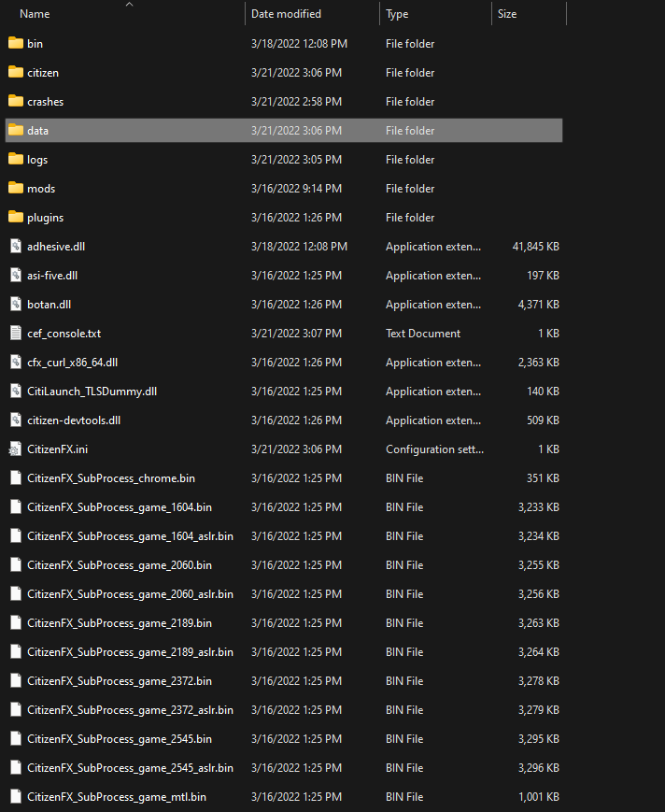Select the bin folder name
Screen dimensions: 665x812
tap(35, 44)
